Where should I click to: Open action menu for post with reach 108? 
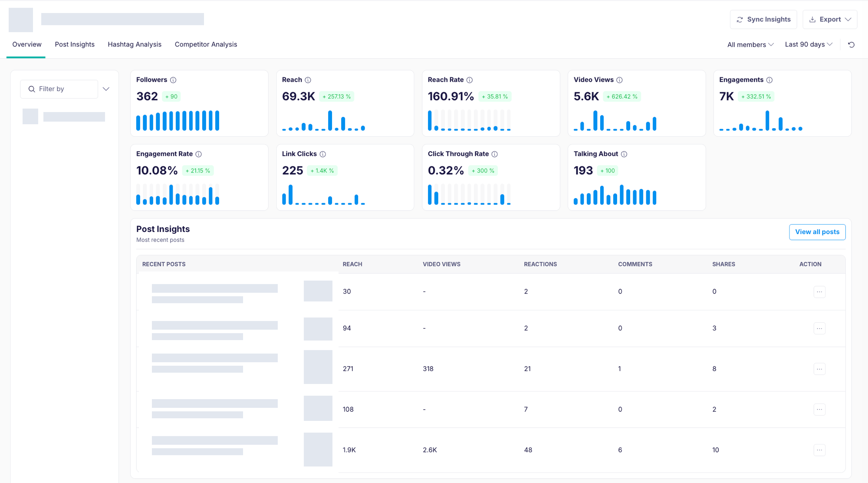pos(819,410)
